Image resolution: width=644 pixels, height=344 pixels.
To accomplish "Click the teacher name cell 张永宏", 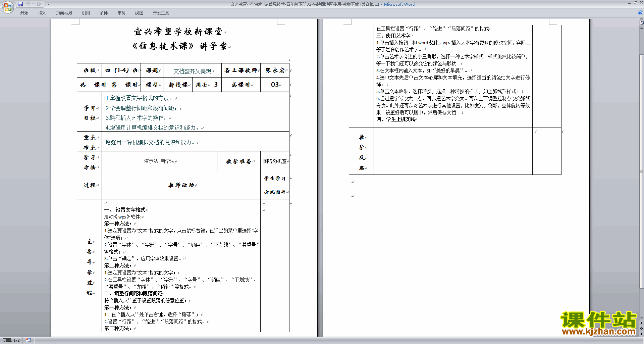I will [275, 70].
